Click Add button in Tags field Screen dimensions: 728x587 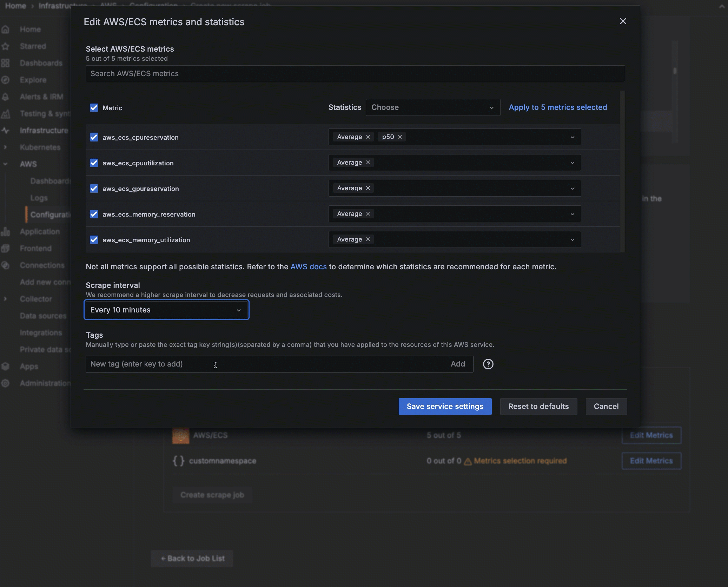point(458,364)
